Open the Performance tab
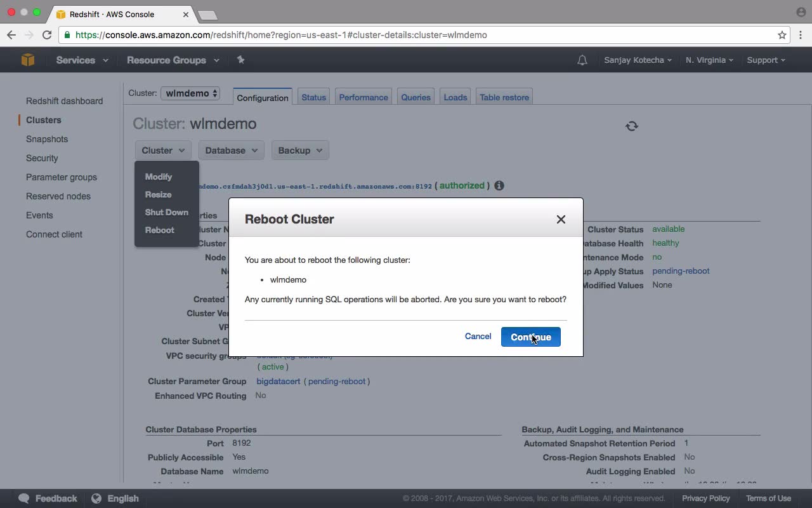The image size is (812, 508). pos(363,97)
